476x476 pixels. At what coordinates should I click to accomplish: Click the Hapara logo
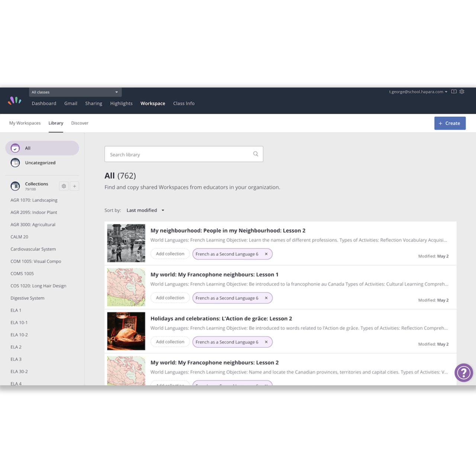pyautogui.click(x=15, y=100)
